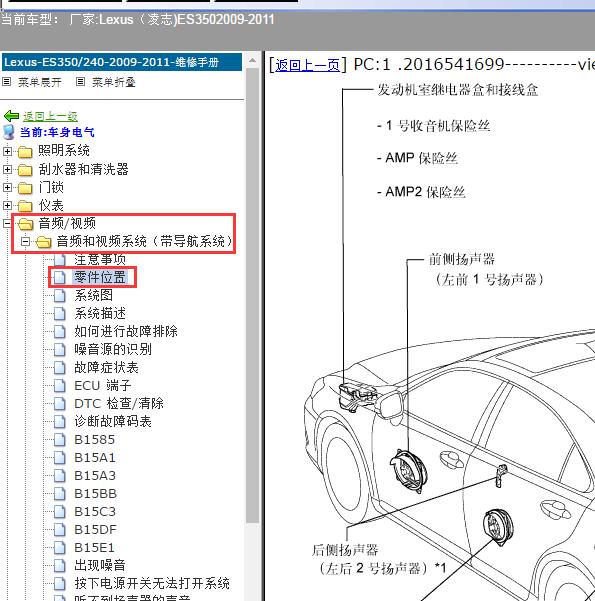Click the page icon beside 噪音源的识别
The height and width of the screenshot is (601, 595).
click(x=59, y=349)
